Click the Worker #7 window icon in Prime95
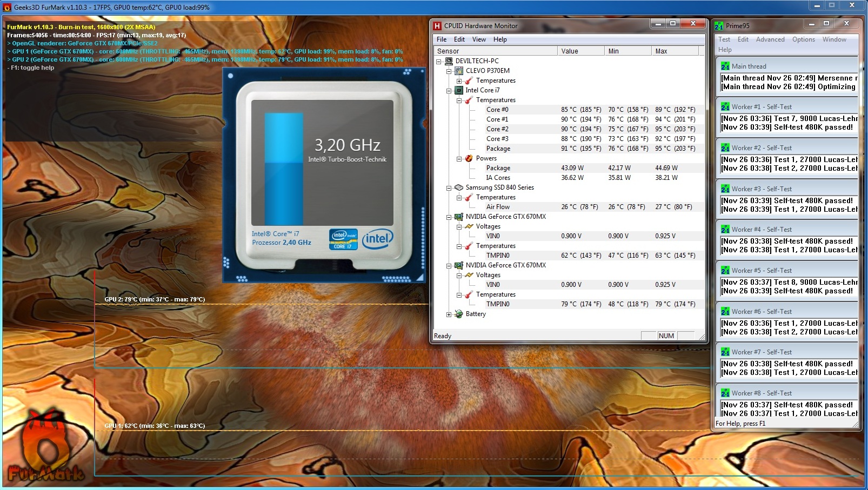This screenshot has width=868, height=490. (725, 352)
